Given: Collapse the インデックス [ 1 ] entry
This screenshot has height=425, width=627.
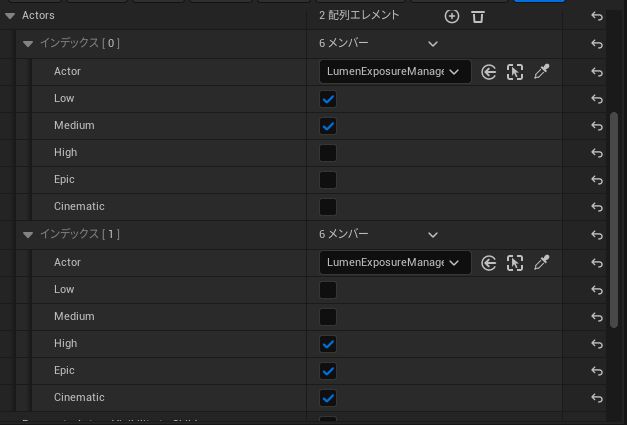Looking at the screenshot, I should tap(28, 235).
